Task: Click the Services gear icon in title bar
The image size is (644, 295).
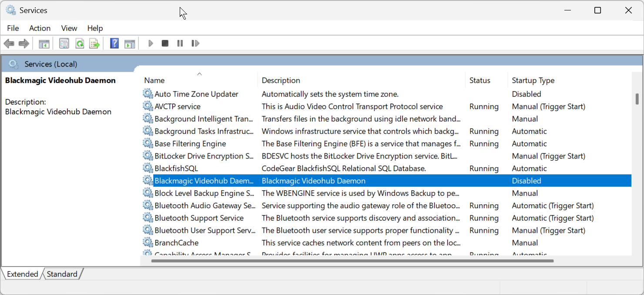Action: coord(10,10)
